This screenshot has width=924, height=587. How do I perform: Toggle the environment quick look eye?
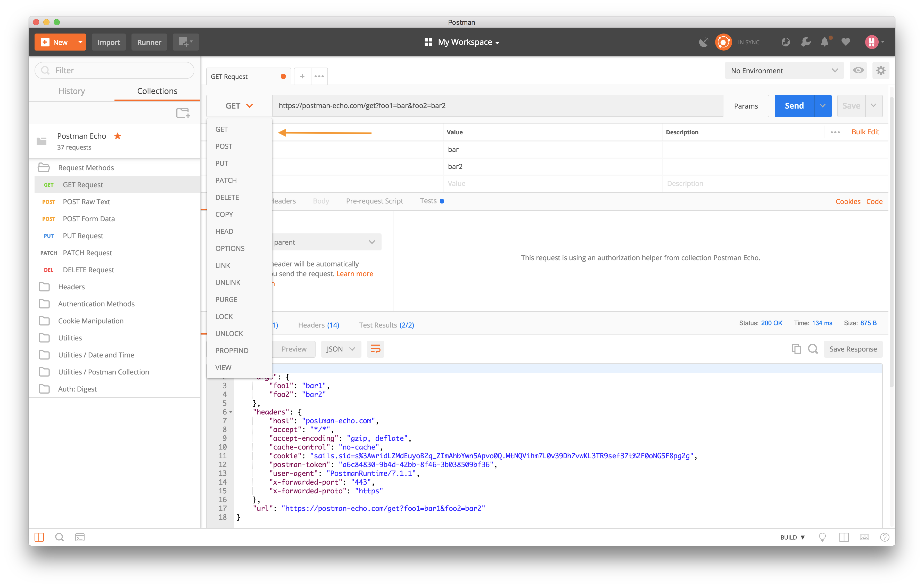[x=858, y=70]
